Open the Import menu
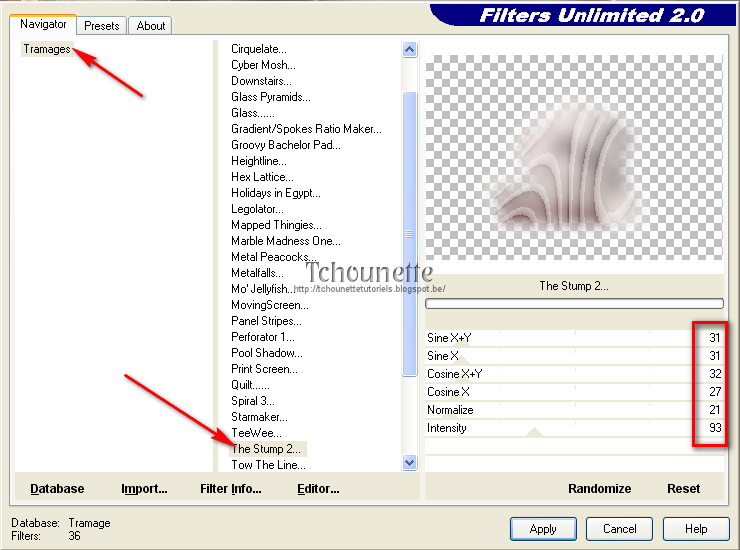Viewport: 740px width, 550px height. point(144,489)
